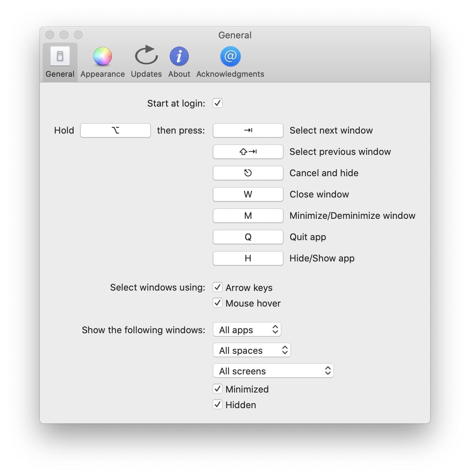Edit the Cancel and hide shortcut field
470x476 pixels.
pyautogui.click(x=248, y=173)
